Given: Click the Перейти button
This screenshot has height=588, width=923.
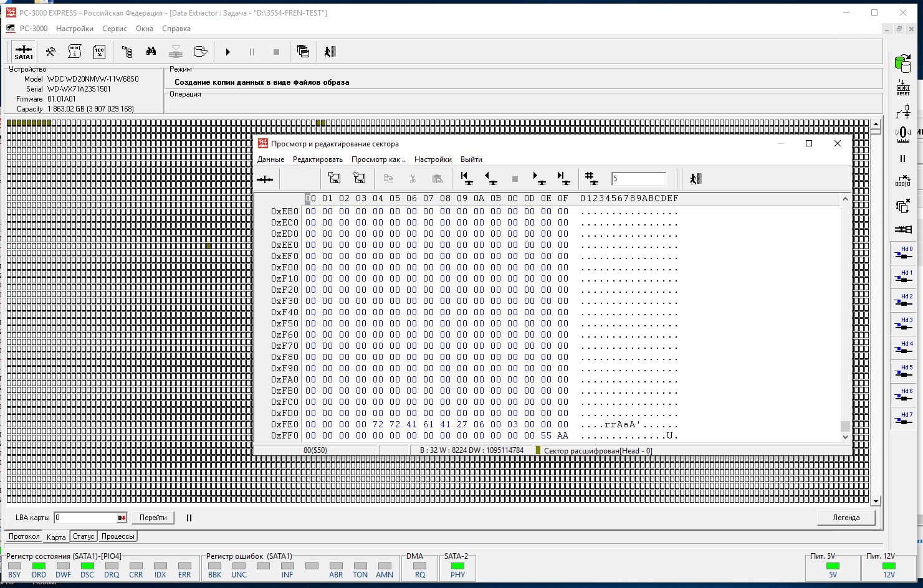Looking at the screenshot, I should point(153,518).
